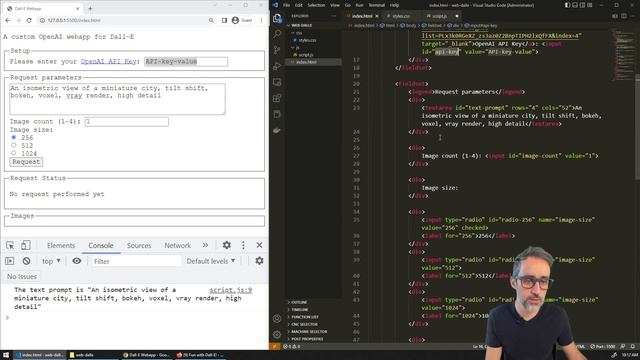The height and width of the screenshot is (360, 640).
Task: Close the DevTools panel
Action: [x=259, y=245]
